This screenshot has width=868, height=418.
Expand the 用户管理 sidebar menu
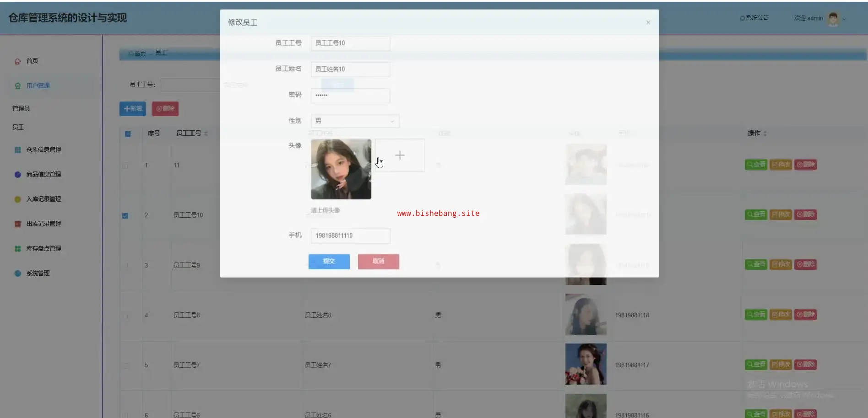click(x=38, y=86)
